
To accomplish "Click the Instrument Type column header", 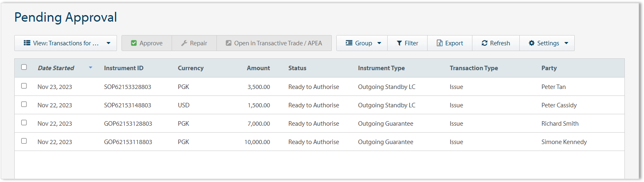I will [x=381, y=68].
